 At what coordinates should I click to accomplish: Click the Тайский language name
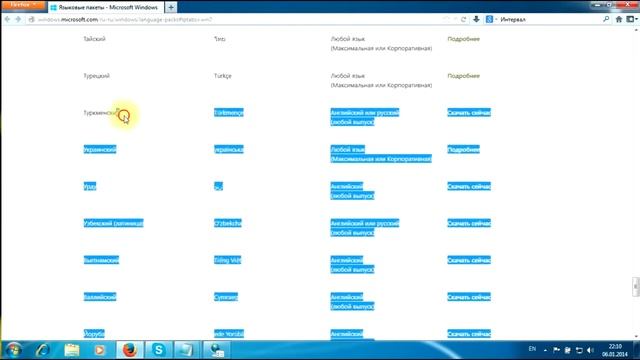[94, 39]
